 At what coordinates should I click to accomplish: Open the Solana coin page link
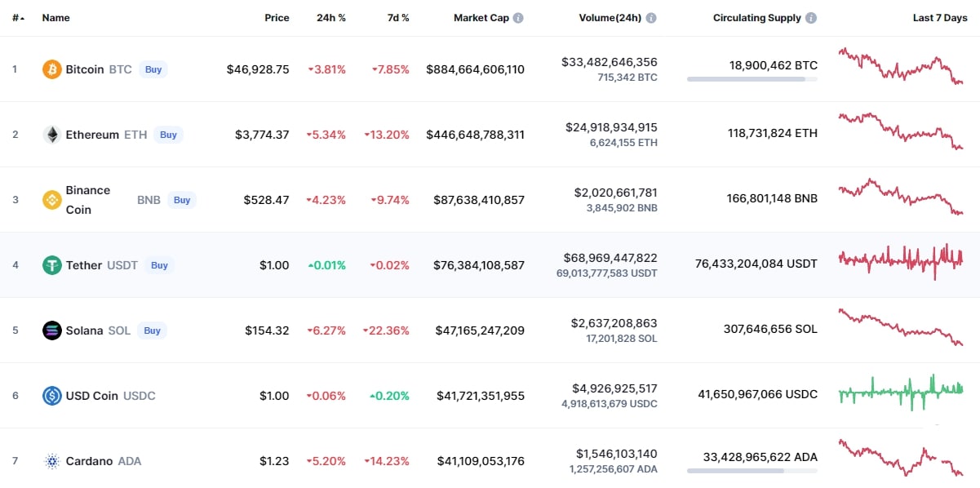click(x=84, y=331)
